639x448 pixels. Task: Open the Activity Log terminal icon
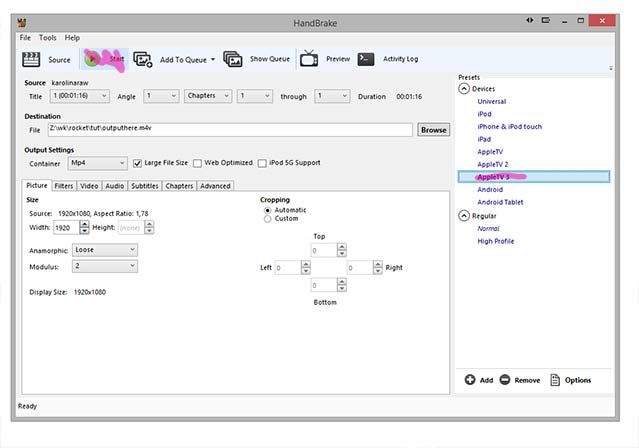coord(366,59)
